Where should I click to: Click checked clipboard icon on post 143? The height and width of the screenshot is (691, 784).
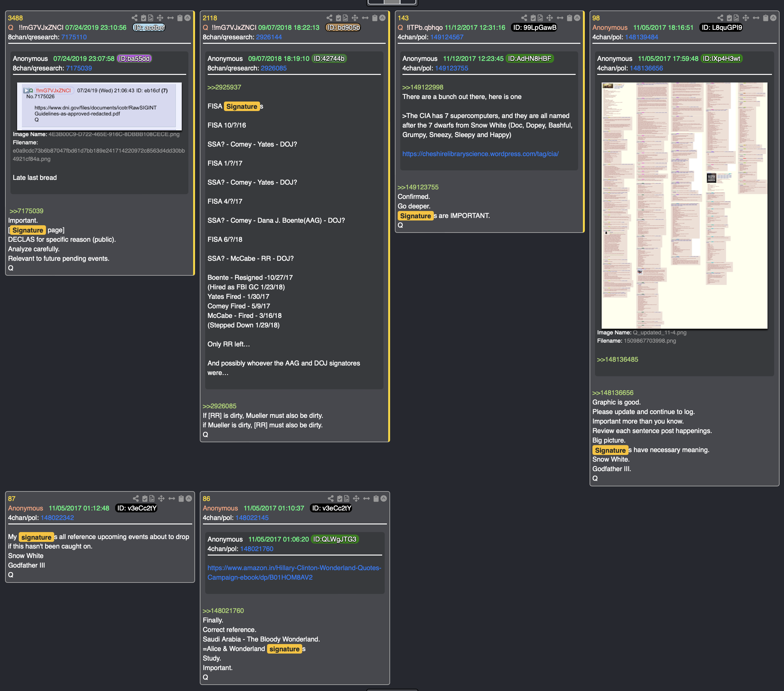coord(533,18)
